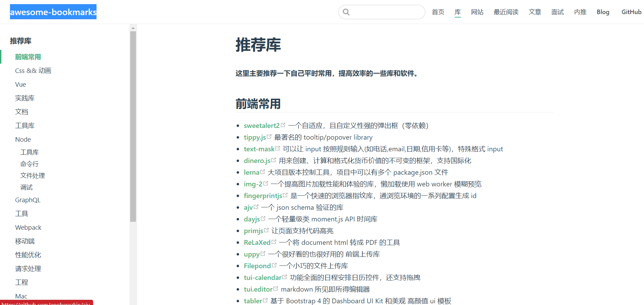Open the dayjs link

pos(252,219)
